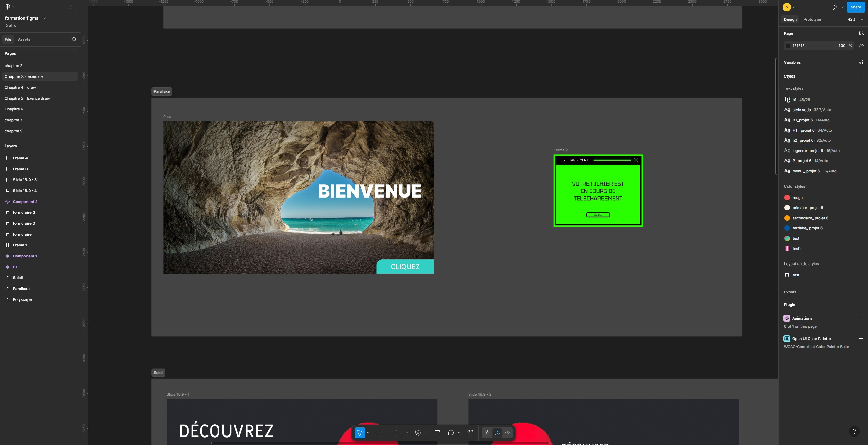This screenshot has width=868, height=445.
Task: Add a new page with plus icon
Action: click(74, 53)
